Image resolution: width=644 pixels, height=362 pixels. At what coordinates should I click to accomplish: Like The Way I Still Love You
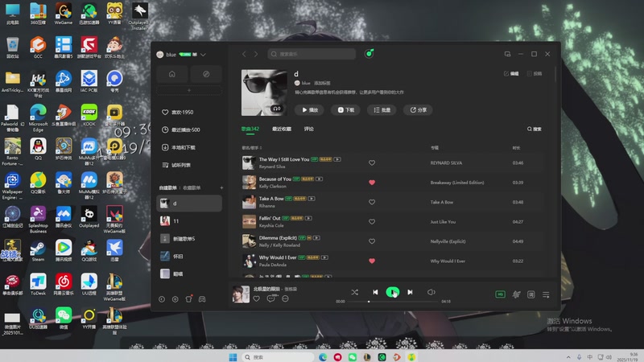click(372, 163)
